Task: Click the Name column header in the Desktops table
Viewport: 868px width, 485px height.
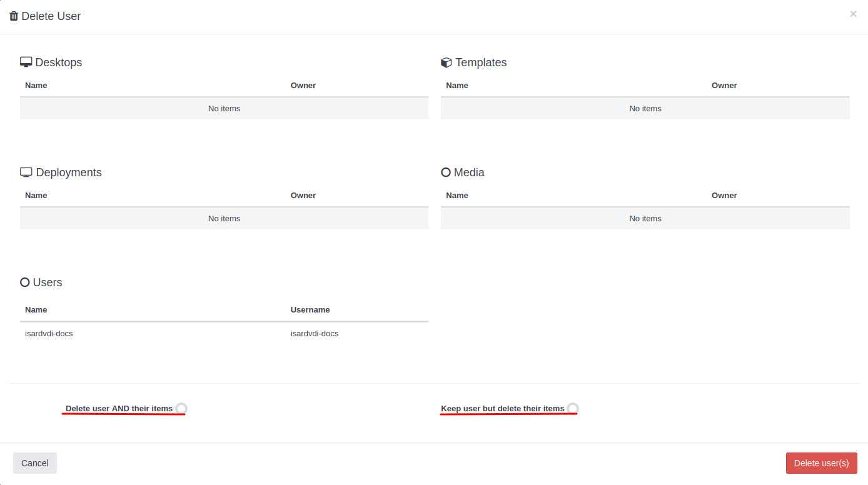Action: [x=36, y=86]
